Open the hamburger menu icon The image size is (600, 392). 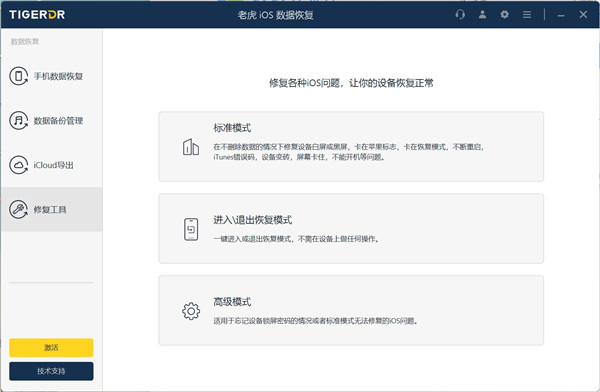tap(527, 15)
